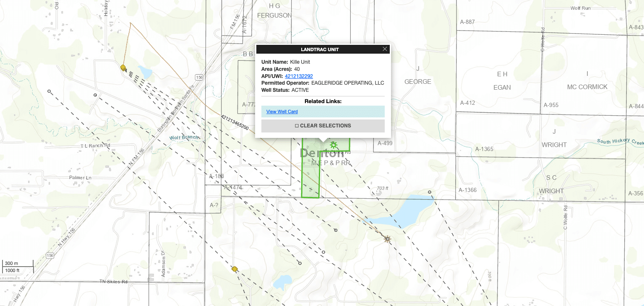Click Highway 156 shield near Burlington railroad
The width and height of the screenshot is (644, 306).
click(x=199, y=77)
